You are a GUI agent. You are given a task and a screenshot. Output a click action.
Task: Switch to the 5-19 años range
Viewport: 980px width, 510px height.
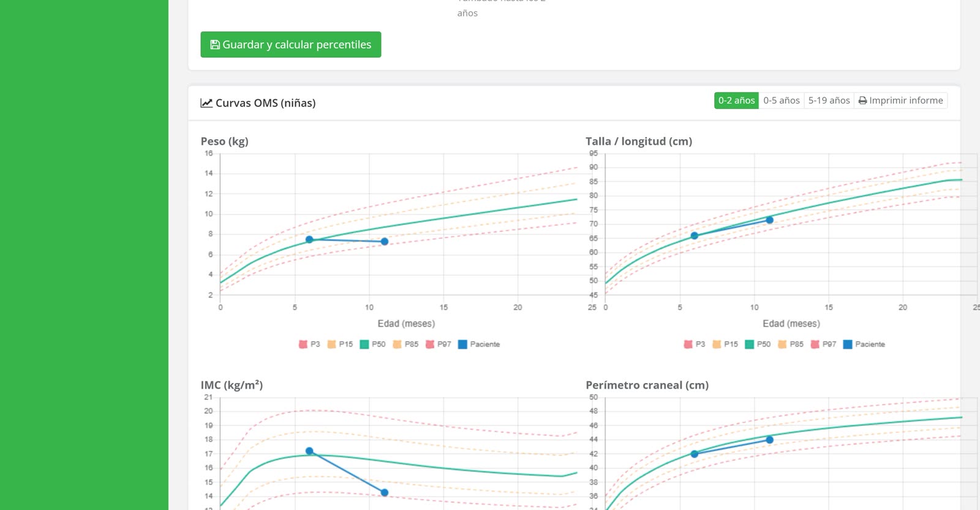click(829, 101)
